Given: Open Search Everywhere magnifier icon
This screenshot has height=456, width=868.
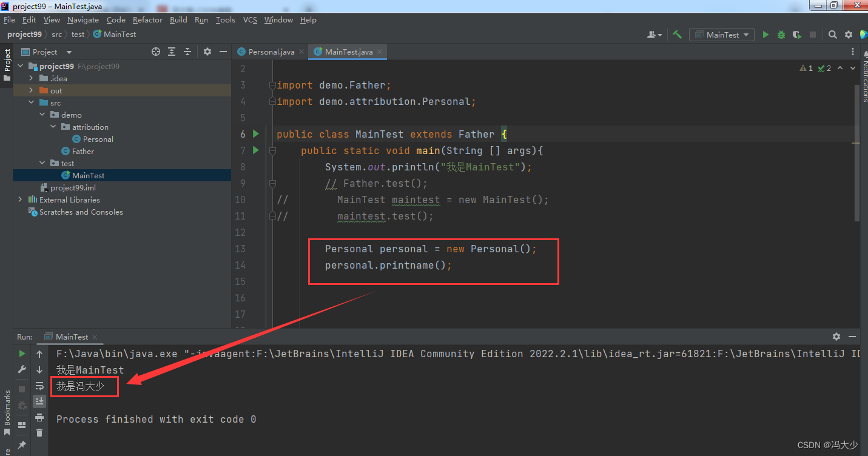Looking at the screenshot, I should (833, 35).
